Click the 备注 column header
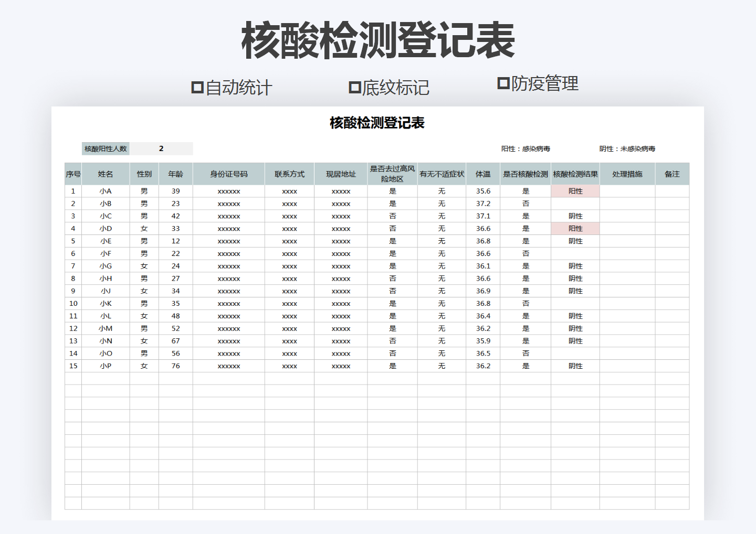The width and height of the screenshot is (756, 534). coord(674,174)
